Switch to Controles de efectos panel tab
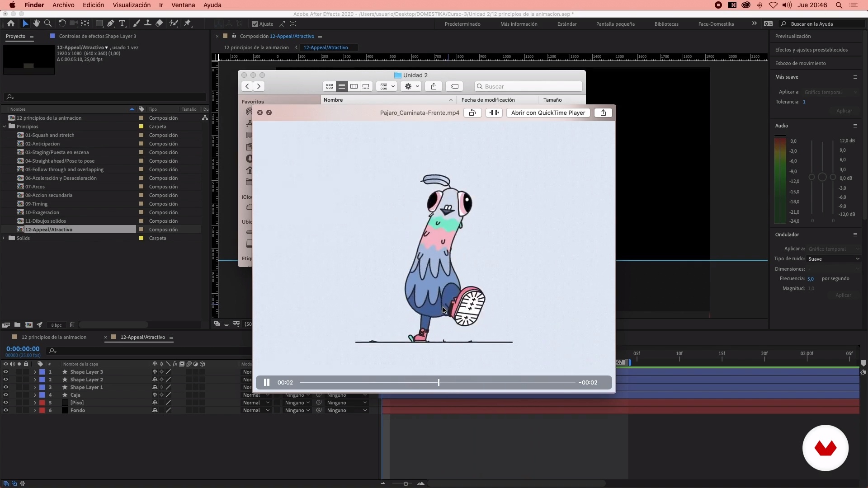868x488 pixels. pos(97,36)
